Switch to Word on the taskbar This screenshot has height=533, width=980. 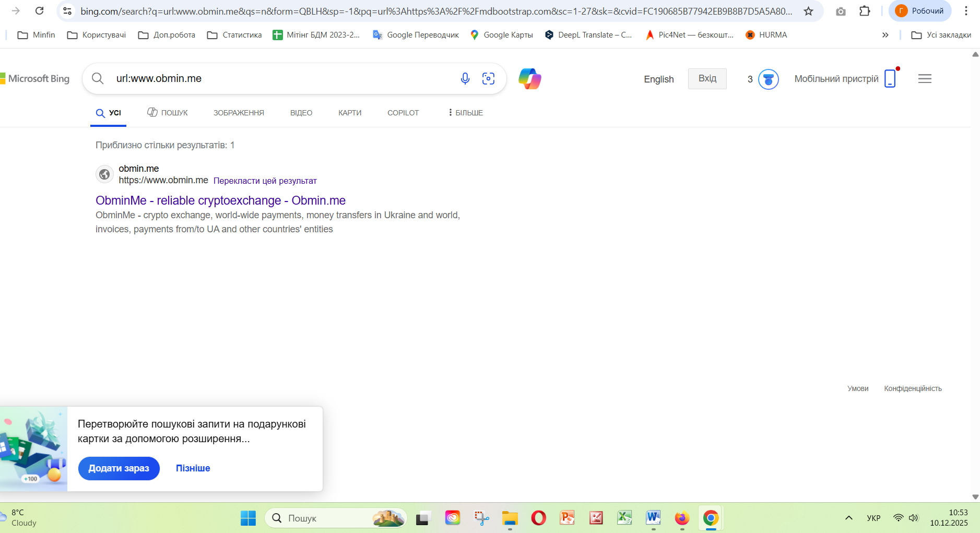[653, 518]
